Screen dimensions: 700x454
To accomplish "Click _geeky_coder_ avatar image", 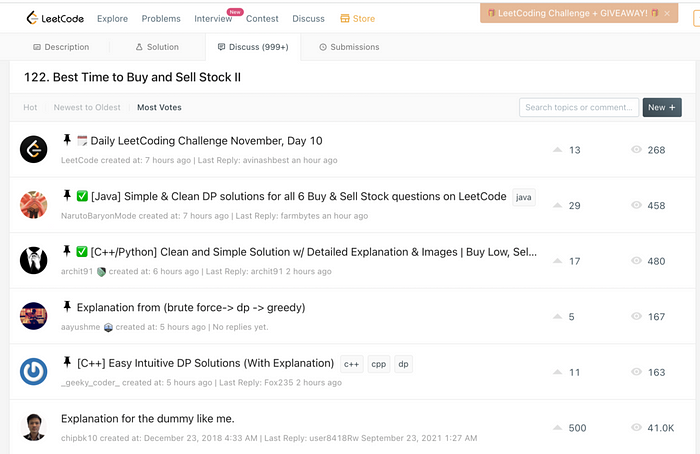I will pos(33,371).
